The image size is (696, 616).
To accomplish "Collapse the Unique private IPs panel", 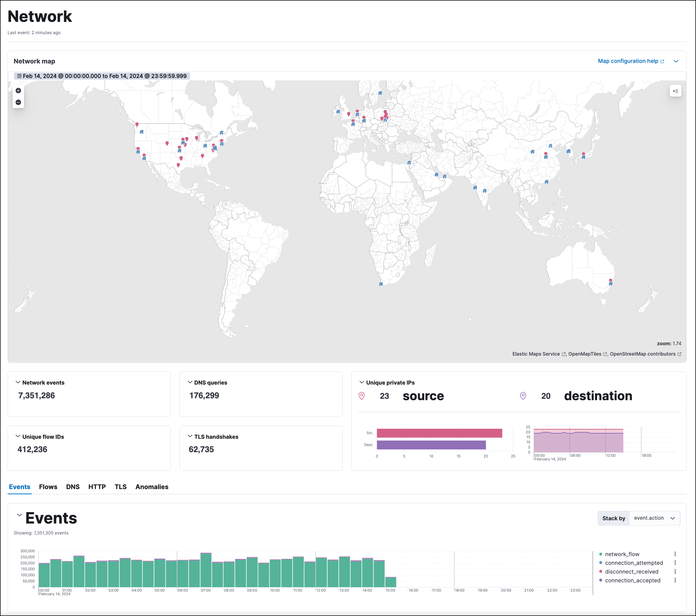I will (x=362, y=382).
